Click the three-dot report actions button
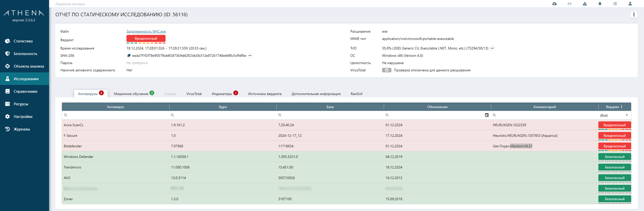This screenshot has width=644, height=211. coord(634,14)
